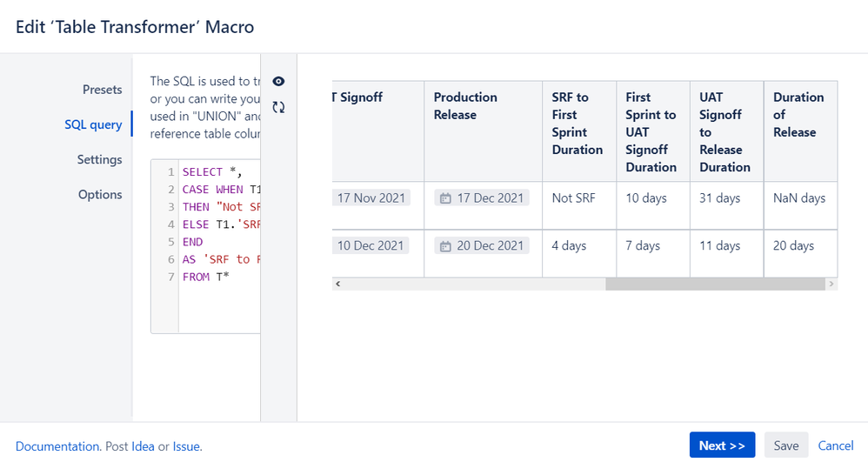This screenshot has height=462, width=868.
Task: Click calendar icon in 20 Dec 2021 date
Action: [445, 246]
